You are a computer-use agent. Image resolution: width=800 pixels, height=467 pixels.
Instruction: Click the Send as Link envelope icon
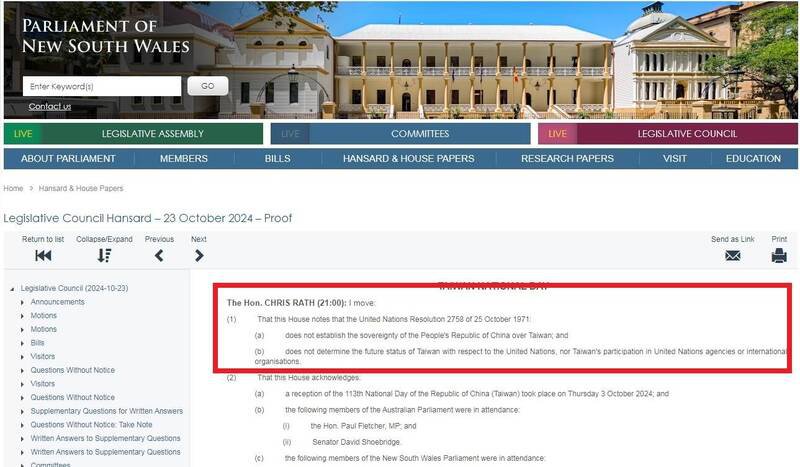[x=733, y=255]
